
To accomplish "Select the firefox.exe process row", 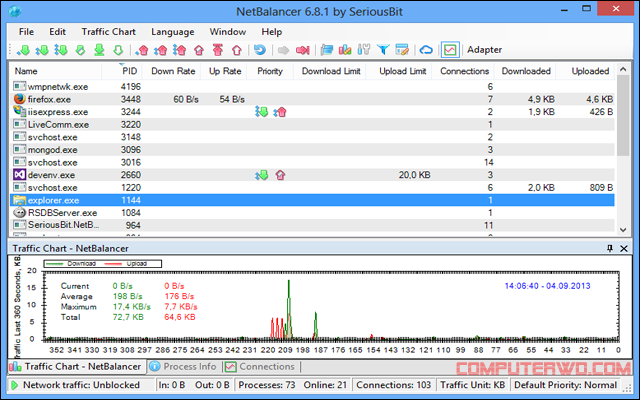I will (x=312, y=99).
